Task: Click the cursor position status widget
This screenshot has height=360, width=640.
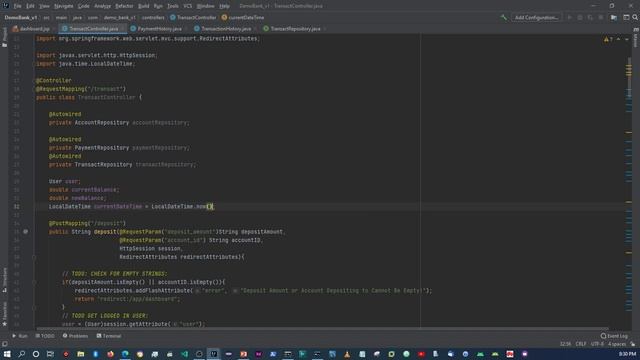Action: pyautogui.click(x=565, y=344)
